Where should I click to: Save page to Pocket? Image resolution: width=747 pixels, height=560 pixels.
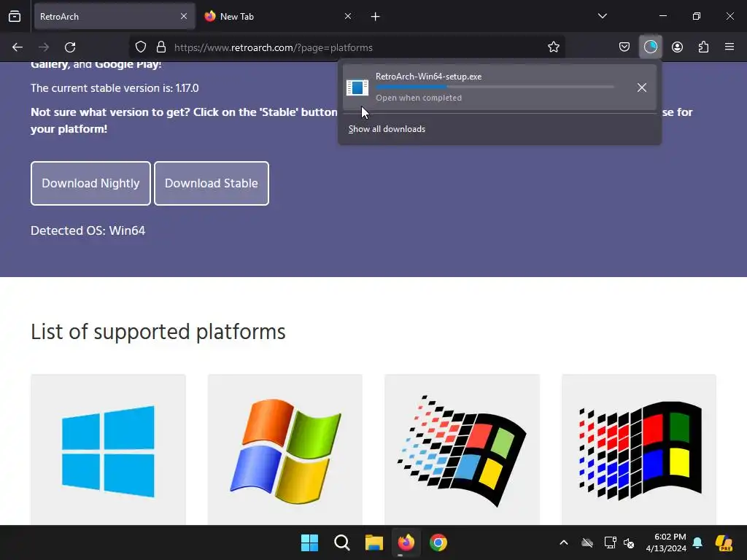[624, 47]
